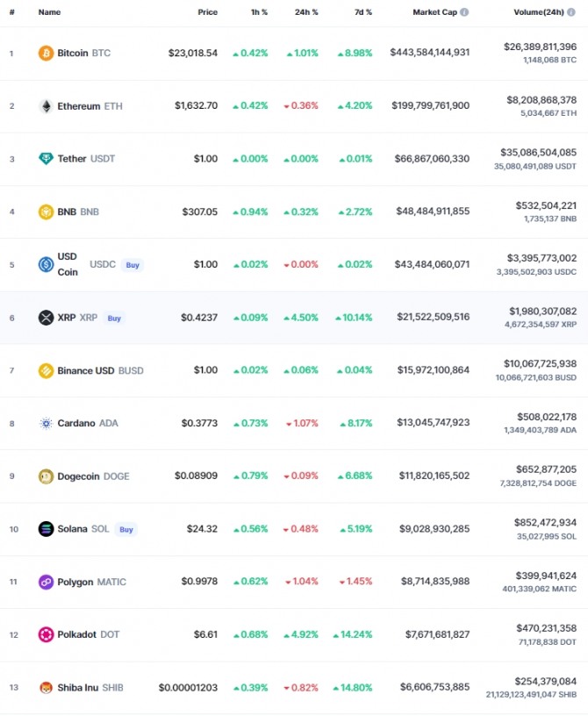Sort by the Name column header
This screenshot has width=588, height=716.
coord(49,12)
